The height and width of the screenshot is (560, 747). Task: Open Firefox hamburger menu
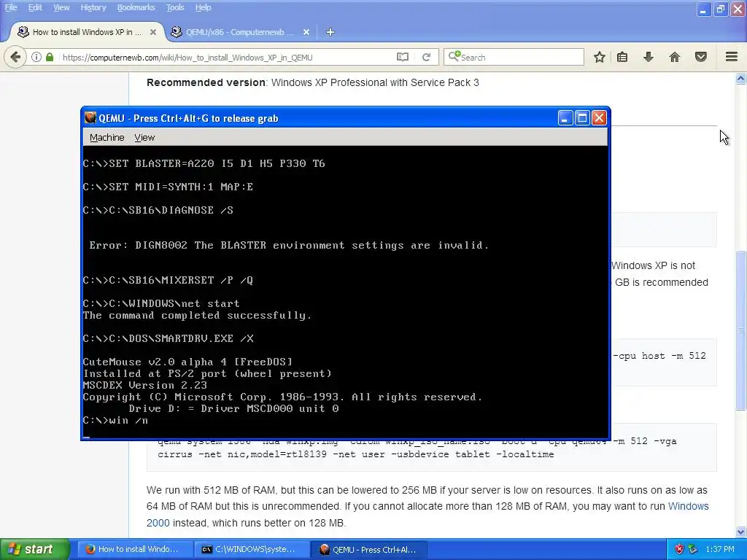[732, 57]
